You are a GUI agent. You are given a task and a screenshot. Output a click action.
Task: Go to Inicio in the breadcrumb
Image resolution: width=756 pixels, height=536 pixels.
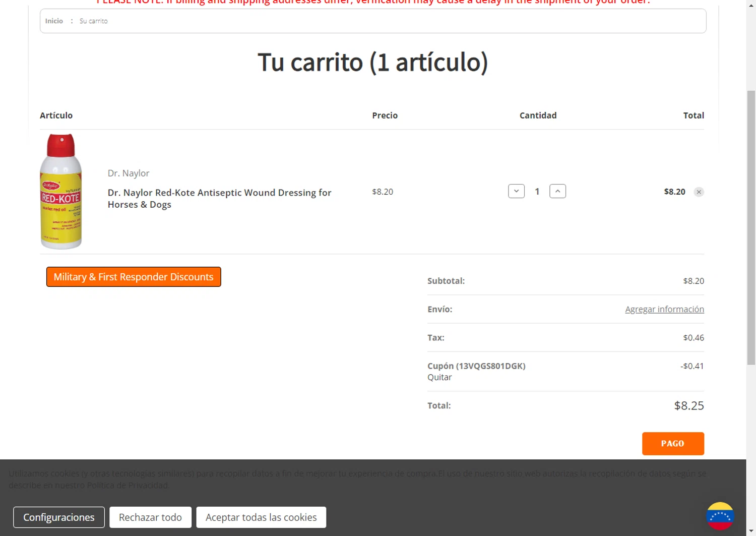[54, 21]
